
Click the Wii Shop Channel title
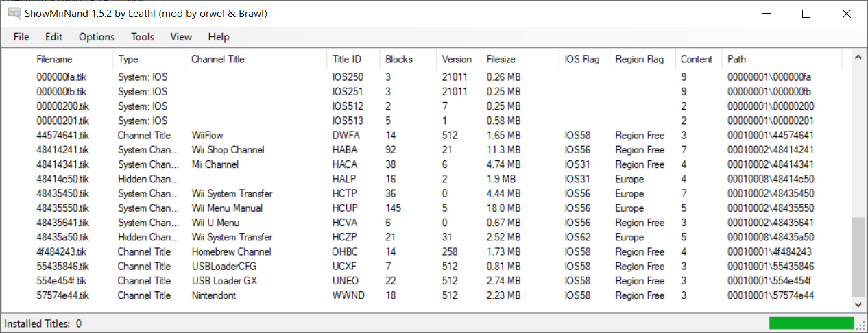point(228,150)
